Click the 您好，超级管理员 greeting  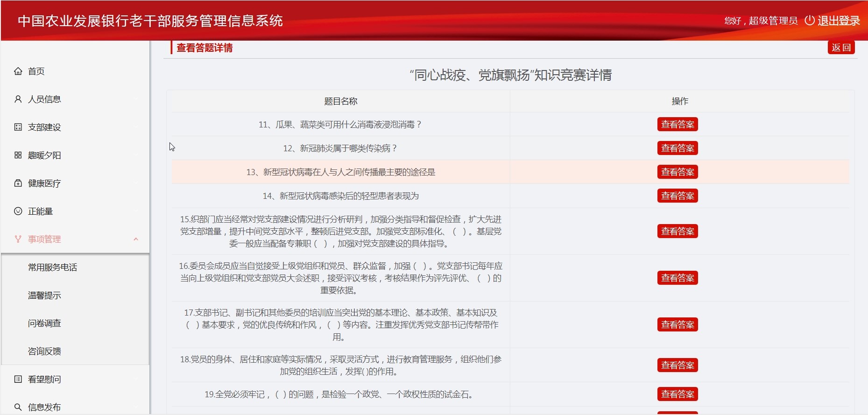pyautogui.click(x=761, y=21)
